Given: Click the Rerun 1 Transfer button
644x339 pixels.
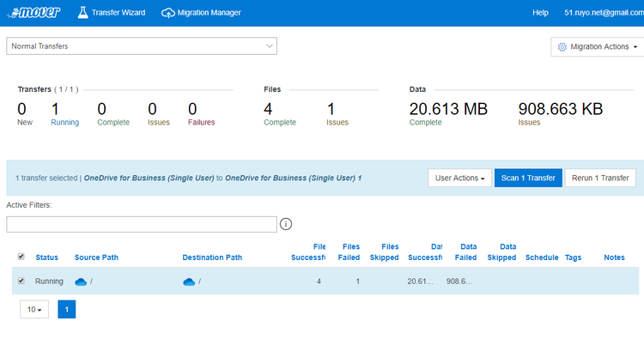Looking at the screenshot, I should click(600, 179).
